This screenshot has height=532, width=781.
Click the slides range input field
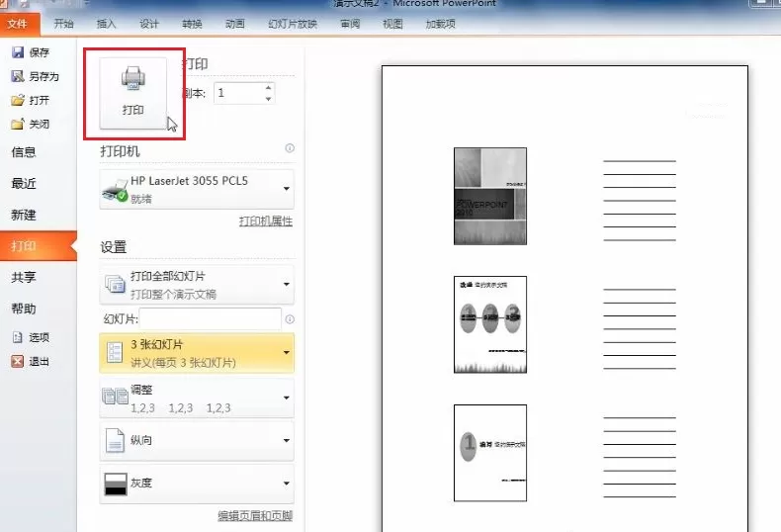(211, 318)
